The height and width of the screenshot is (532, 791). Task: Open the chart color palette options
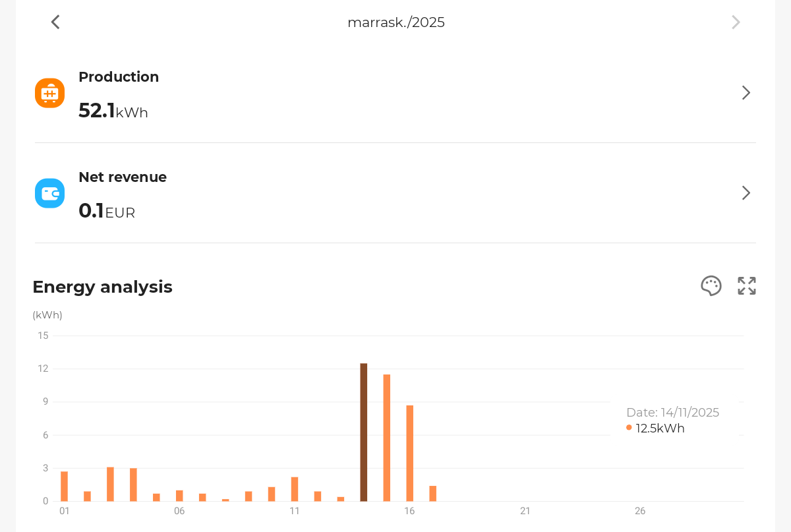[711, 286]
